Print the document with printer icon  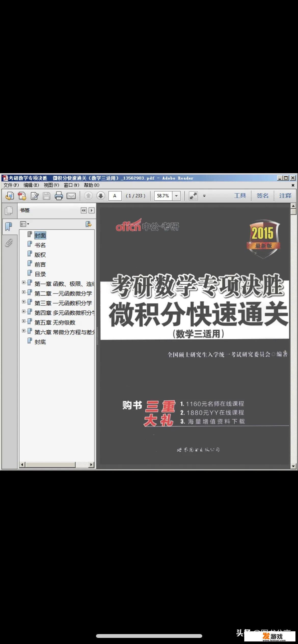coord(59,196)
